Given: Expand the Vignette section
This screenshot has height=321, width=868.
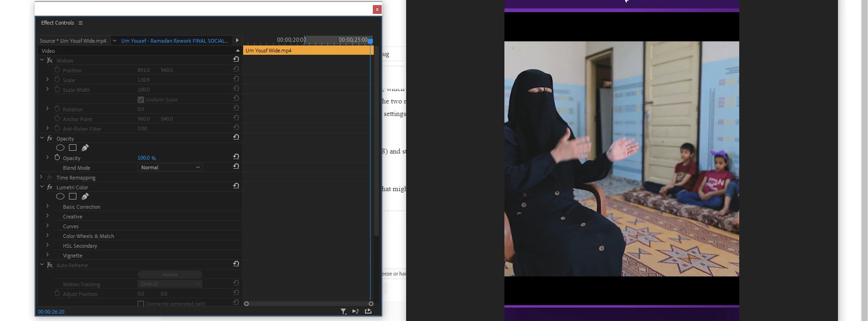Looking at the screenshot, I should click(x=48, y=255).
